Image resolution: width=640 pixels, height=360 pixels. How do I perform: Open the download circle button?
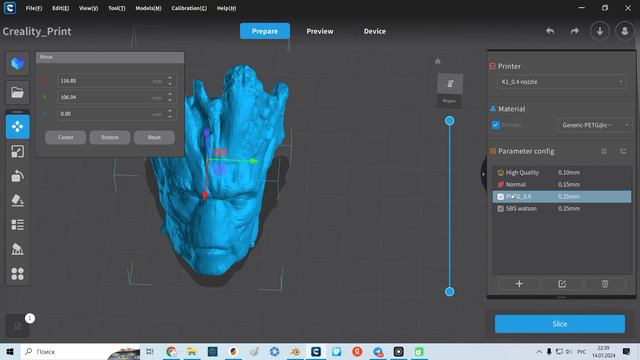[600, 31]
